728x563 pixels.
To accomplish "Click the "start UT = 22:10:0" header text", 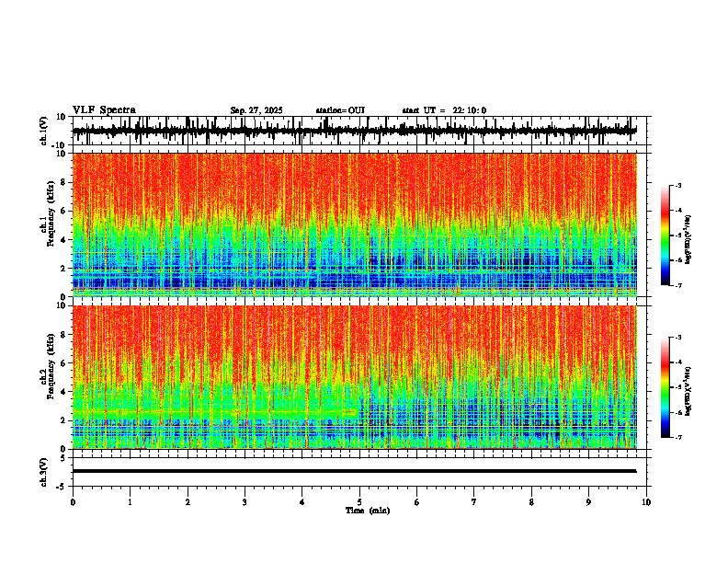I will [x=444, y=110].
